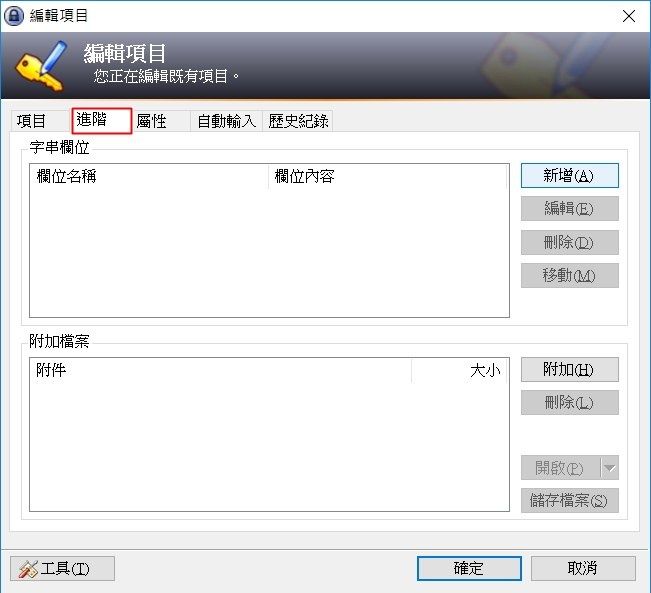Click the 附加(H) attachment button
Image resolution: width=651 pixels, height=593 pixels.
570,370
